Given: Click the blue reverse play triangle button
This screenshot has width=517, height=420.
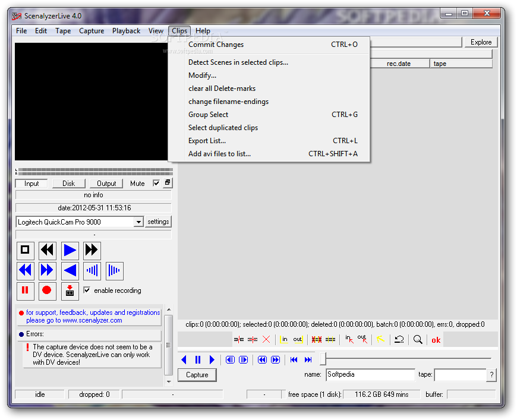Looking at the screenshot, I should [70, 270].
